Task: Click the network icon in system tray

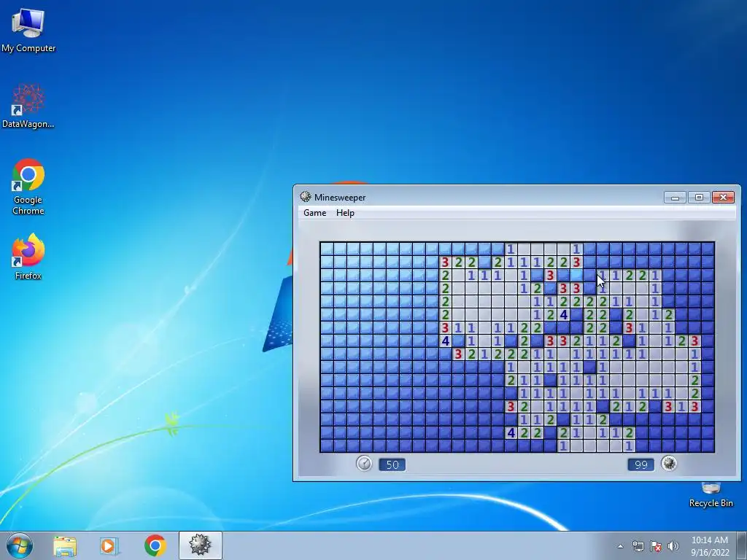Action: pos(638,546)
